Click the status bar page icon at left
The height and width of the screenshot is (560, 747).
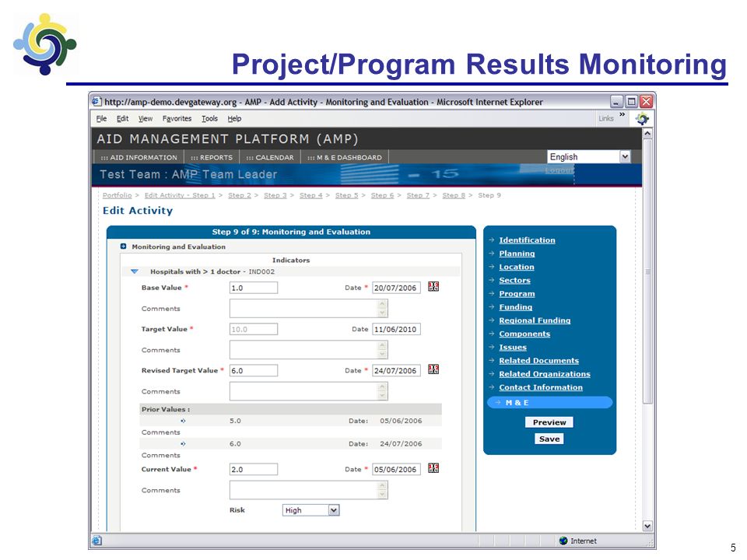click(96, 541)
